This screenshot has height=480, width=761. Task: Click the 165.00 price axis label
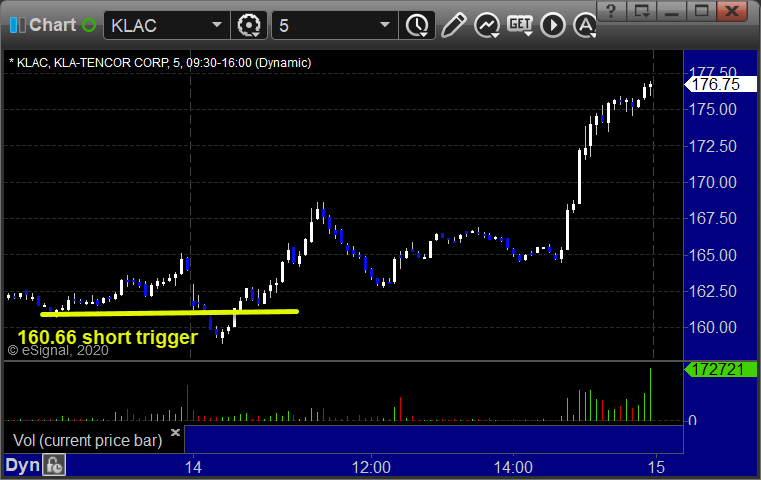(x=713, y=255)
